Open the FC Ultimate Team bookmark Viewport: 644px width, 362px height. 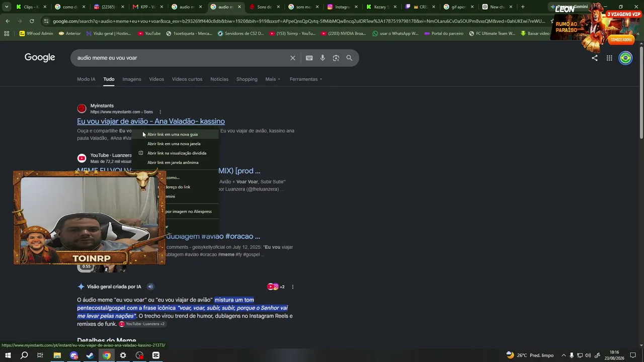[492, 34]
